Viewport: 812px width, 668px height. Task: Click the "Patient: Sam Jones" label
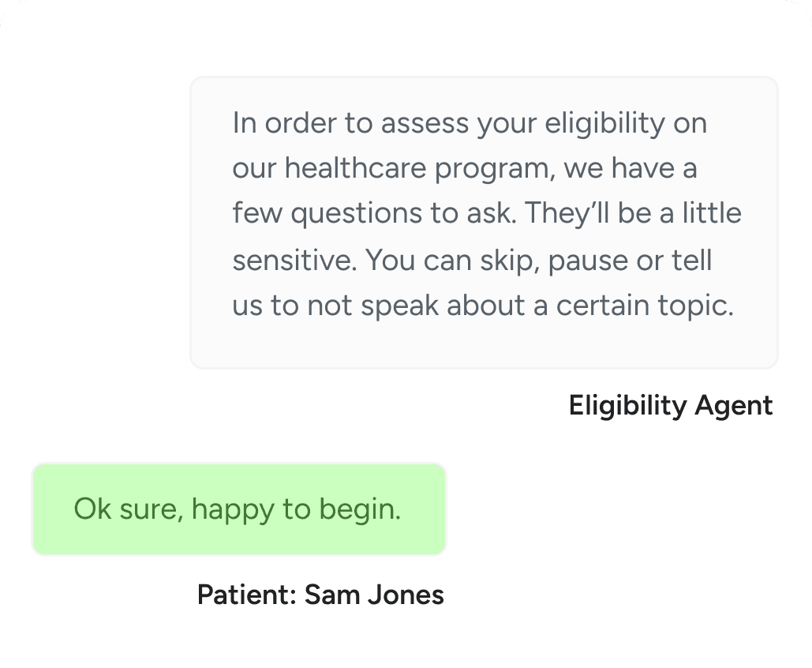click(320, 595)
